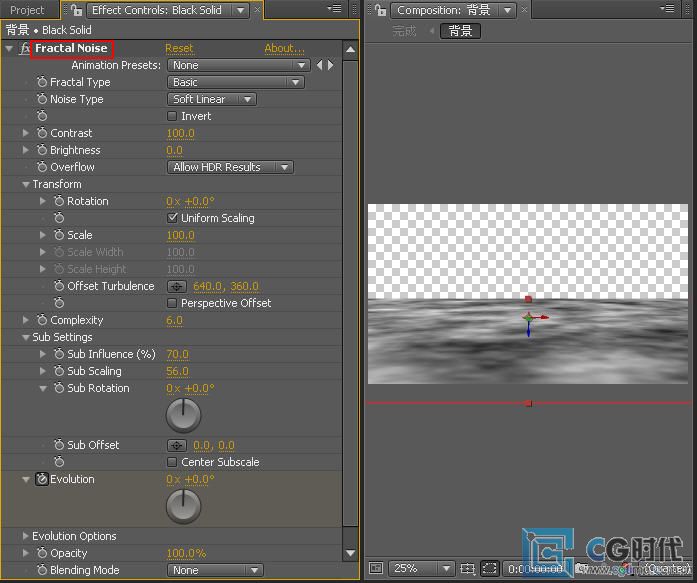Image resolution: width=697 pixels, height=583 pixels.
Task: Click Sub Influence stopwatch icon
Action: [x=59, y=354]
